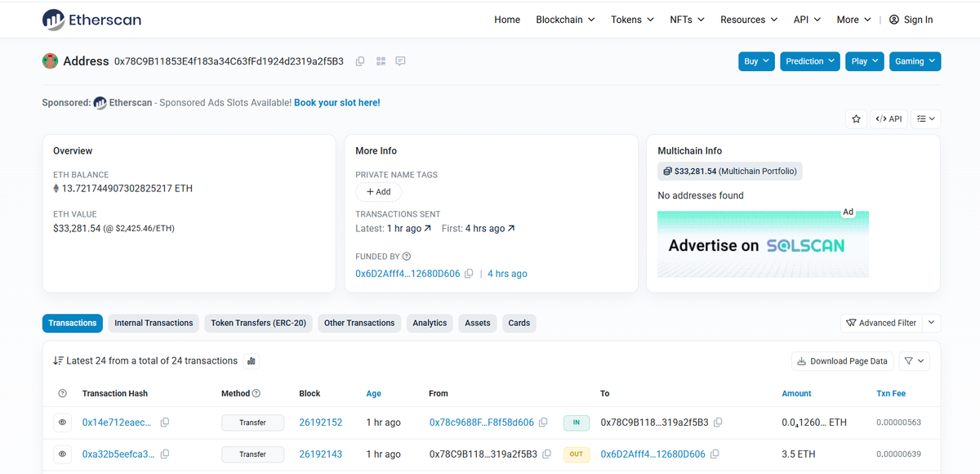Expand the Play dropdown
The height and width of the screenshot is (474, 980).
point(865,61)
